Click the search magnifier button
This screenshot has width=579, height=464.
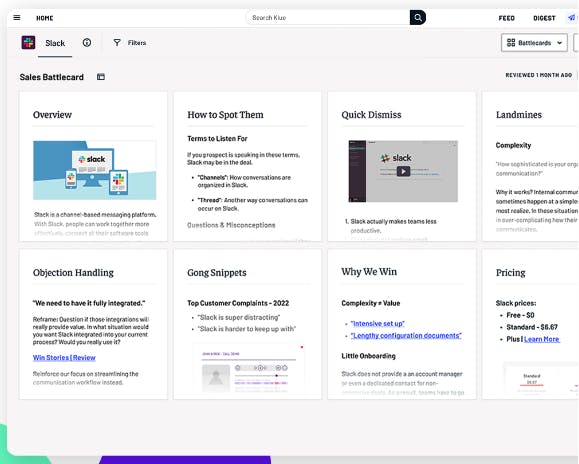(418, 17)
